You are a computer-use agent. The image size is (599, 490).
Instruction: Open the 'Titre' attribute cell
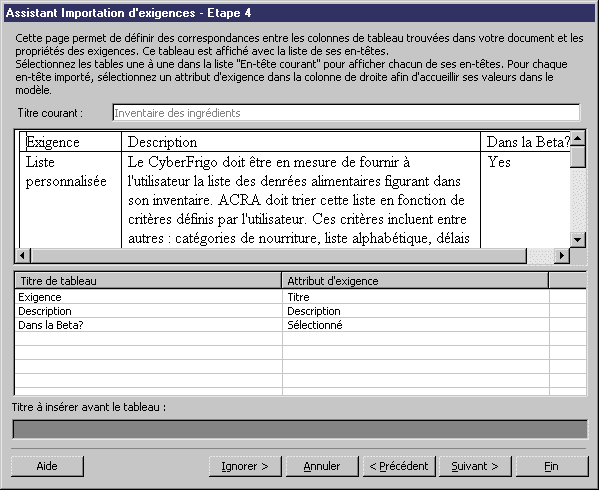click(416, 297)
